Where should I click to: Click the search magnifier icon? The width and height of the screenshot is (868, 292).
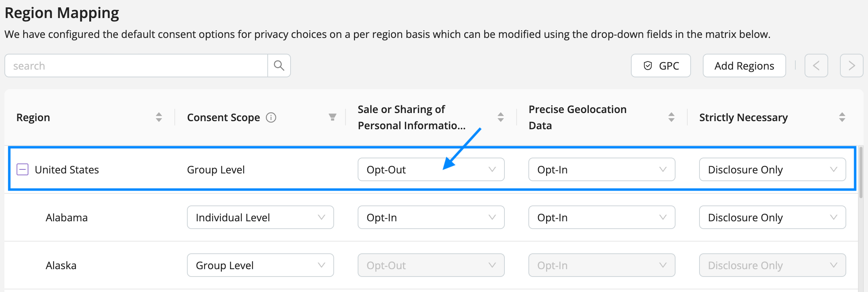279,66
